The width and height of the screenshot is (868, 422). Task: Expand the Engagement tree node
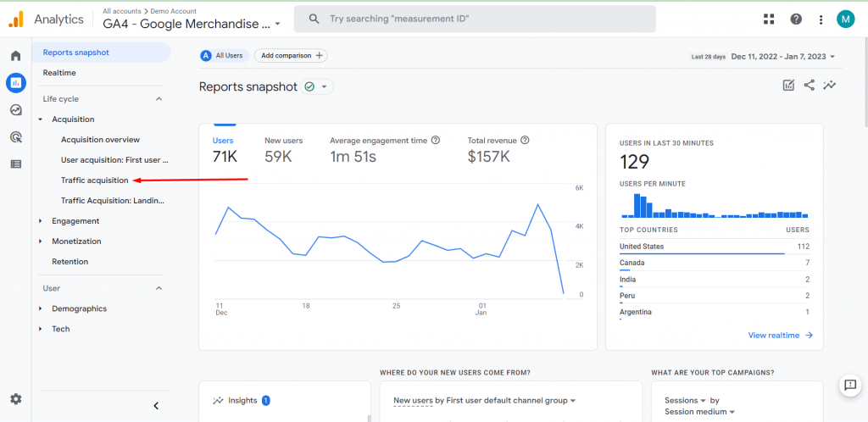coord(41,220)
